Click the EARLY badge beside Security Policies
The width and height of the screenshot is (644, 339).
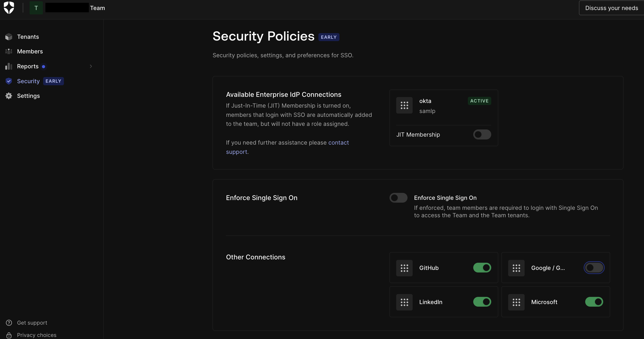329,37
